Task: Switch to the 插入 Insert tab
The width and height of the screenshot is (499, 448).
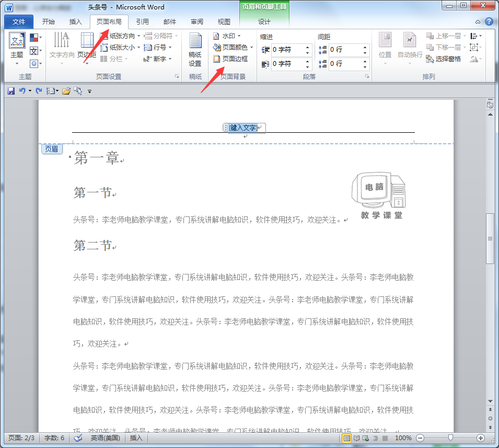Action: tap(75, 21)
